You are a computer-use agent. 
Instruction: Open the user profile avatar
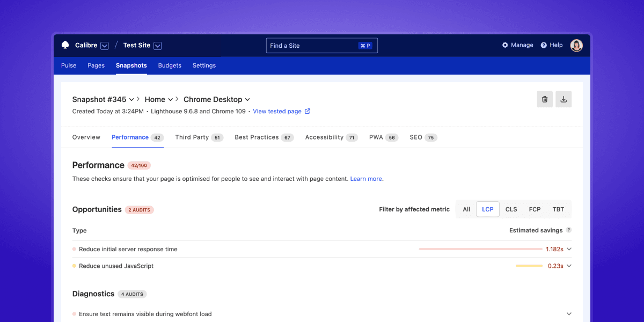pos(576,45)
